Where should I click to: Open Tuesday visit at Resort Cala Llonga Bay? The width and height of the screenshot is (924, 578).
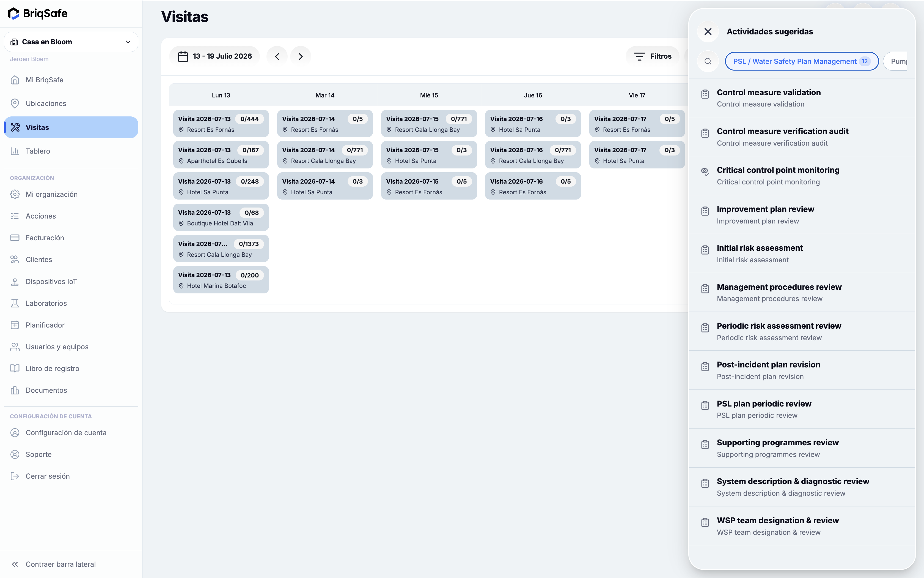325,155
